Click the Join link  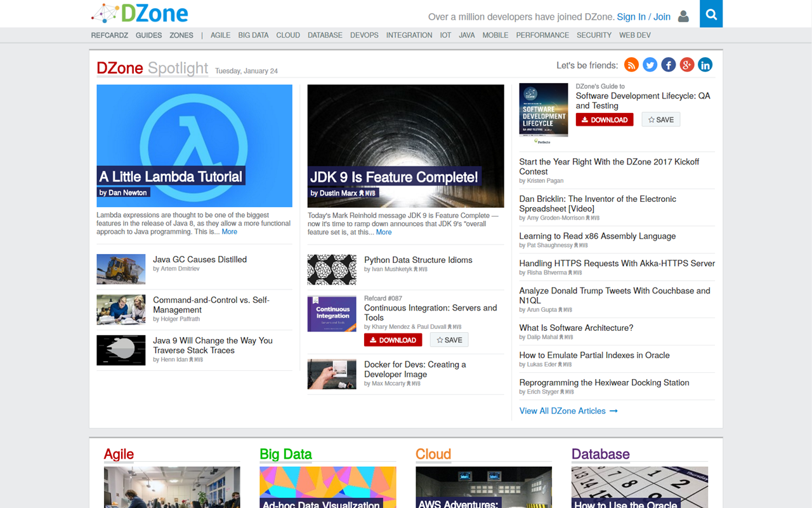pyautogui.click(x=662, y=17)
